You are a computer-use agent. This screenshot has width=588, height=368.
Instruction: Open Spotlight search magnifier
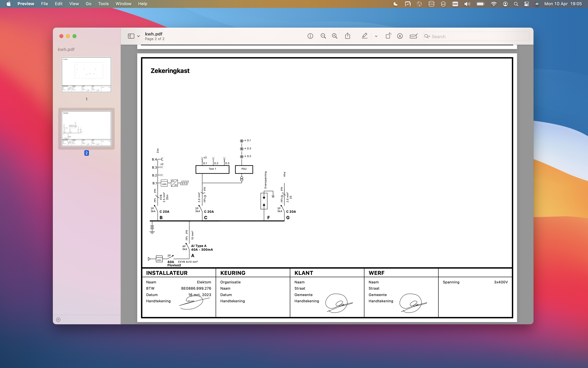pyautogui.click(x=516, y=4)
